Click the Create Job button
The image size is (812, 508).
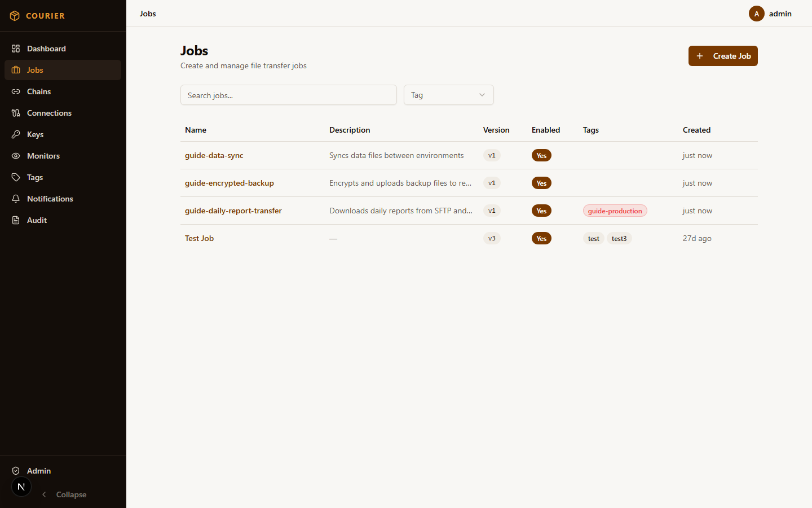(723, 56)
